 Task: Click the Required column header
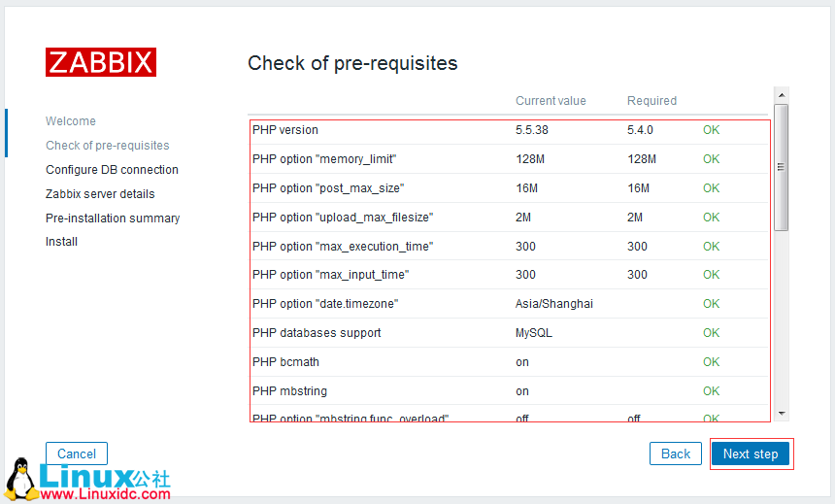[651, 101]
